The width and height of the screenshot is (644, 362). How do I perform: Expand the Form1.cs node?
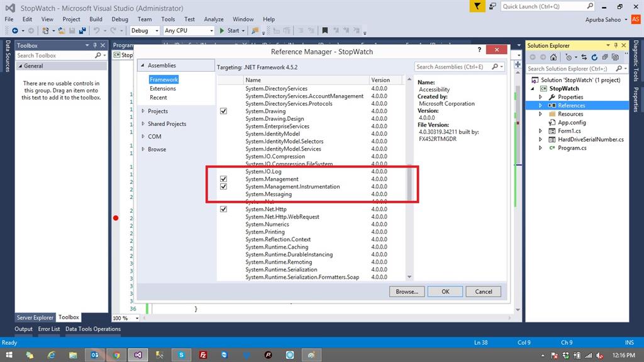540,131
